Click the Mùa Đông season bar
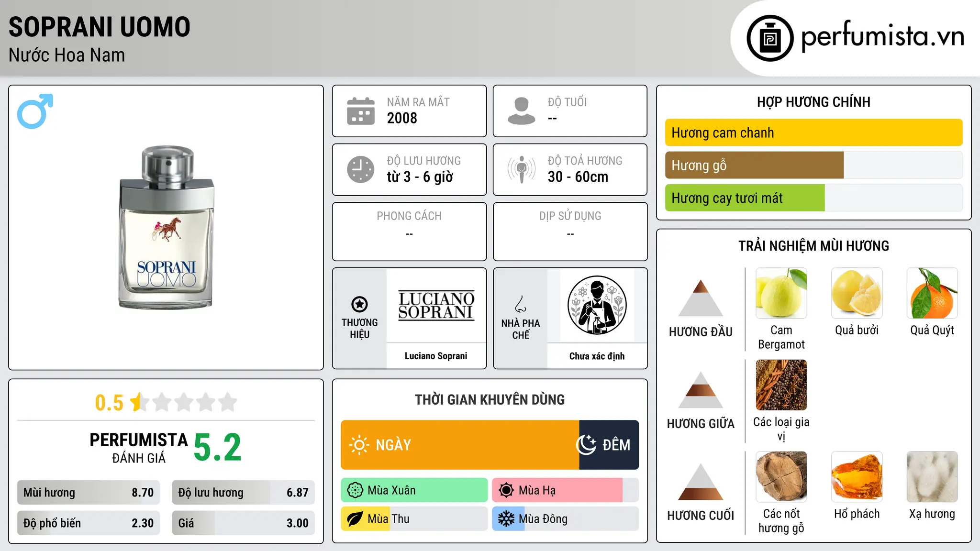Image resolution: width=980 pixels, height=551 pixels. pyautogui.click(x=566, y=519)
